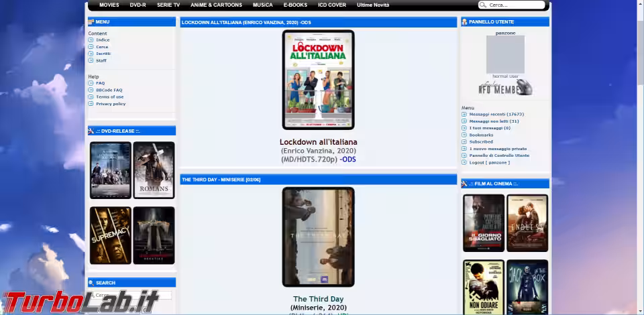
Task: Click the arrow icon beside Privacy policy
Action: coord(91,104)
